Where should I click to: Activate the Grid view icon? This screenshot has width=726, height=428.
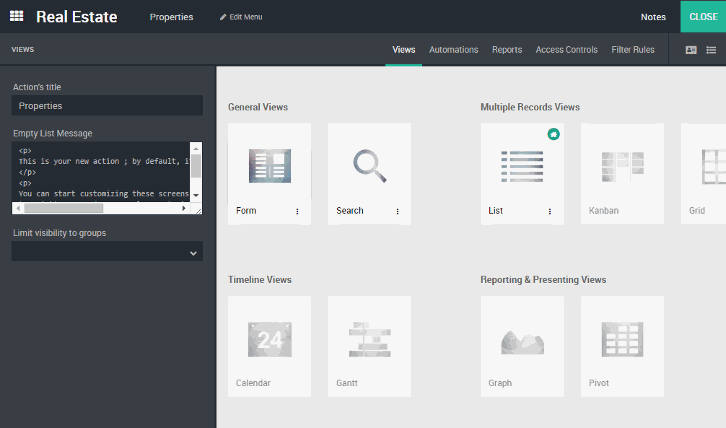713,167
